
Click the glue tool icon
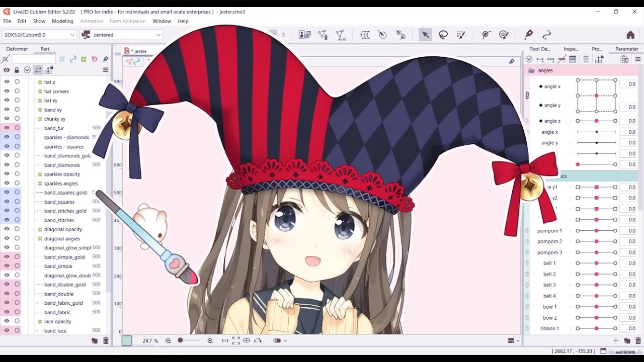click(x=400, y=35)
